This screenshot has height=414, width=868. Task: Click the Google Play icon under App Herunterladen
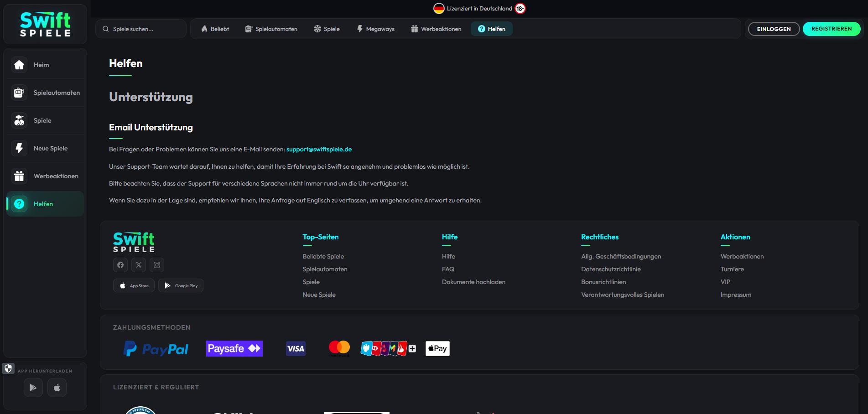(33, 388)
